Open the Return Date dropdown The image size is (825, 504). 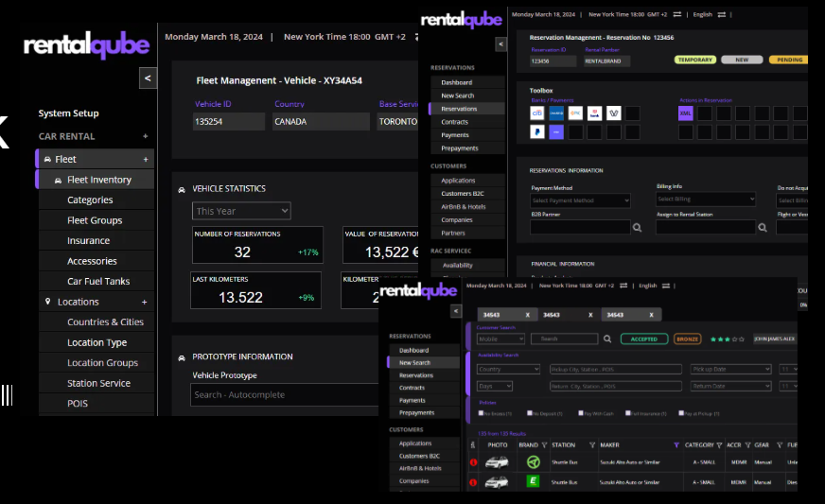(x=730, y=386)
